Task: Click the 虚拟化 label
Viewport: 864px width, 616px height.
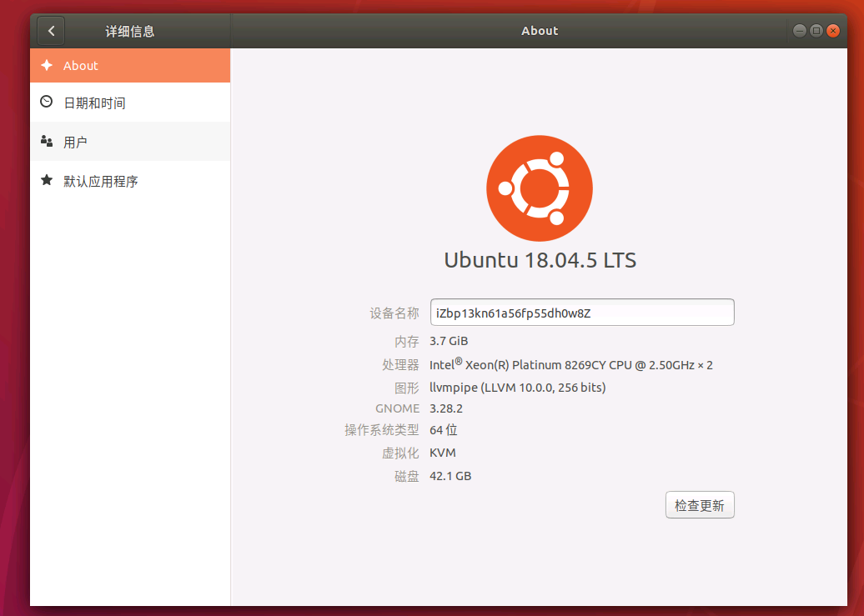Action: pyautogui.click(x=400, y=453)
